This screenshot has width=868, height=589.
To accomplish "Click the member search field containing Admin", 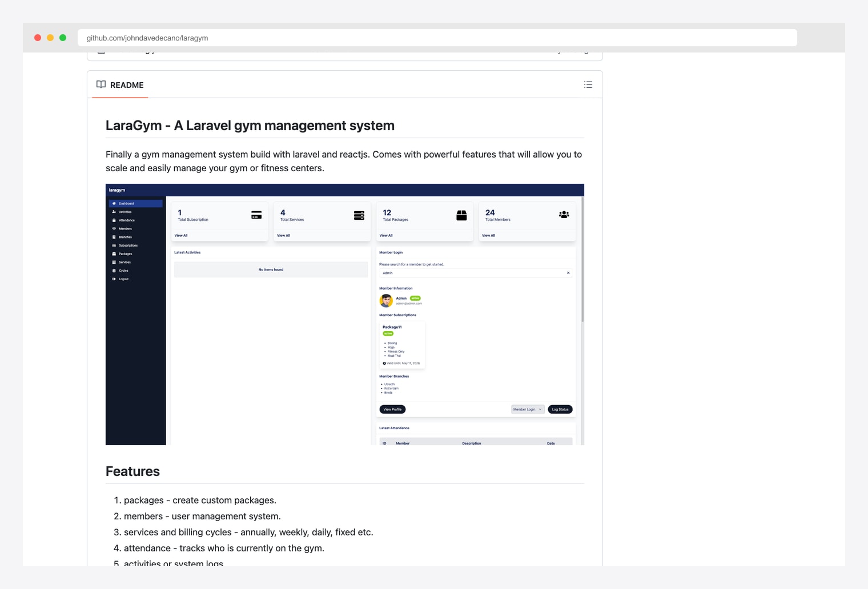I will tap(475, 273).
